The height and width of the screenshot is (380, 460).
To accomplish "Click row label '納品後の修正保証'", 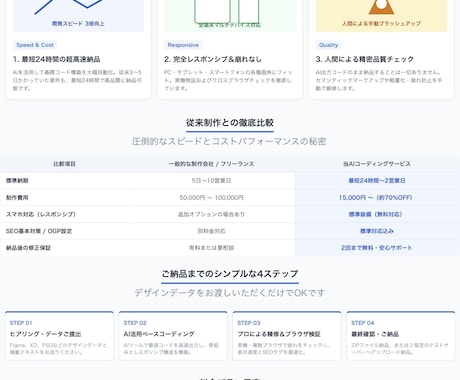I will tap(28, 248).
